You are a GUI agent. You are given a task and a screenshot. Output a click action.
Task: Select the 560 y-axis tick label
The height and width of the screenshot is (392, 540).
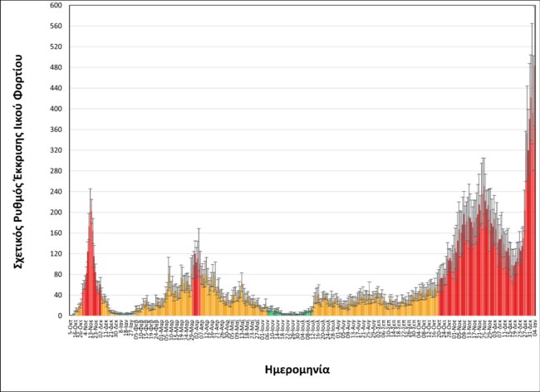[x=56, y=26]
